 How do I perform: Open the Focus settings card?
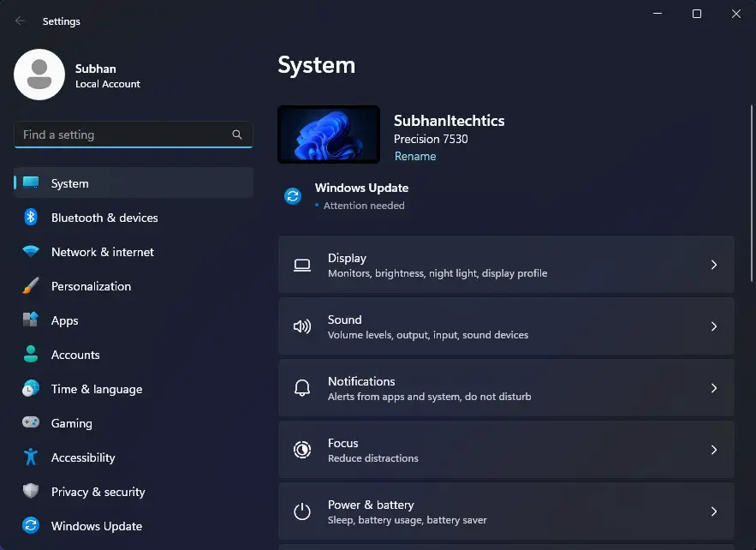[x=506, y=450]
